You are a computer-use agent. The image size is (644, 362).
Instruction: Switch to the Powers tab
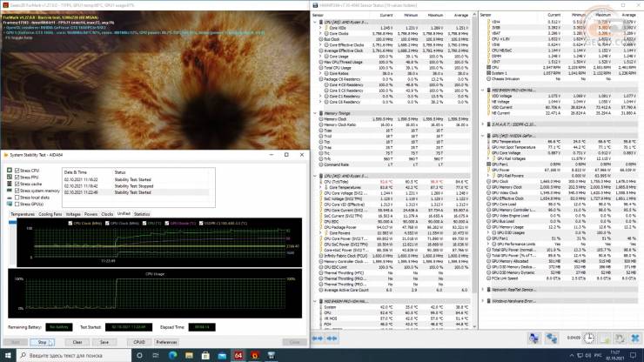point(91,214)
